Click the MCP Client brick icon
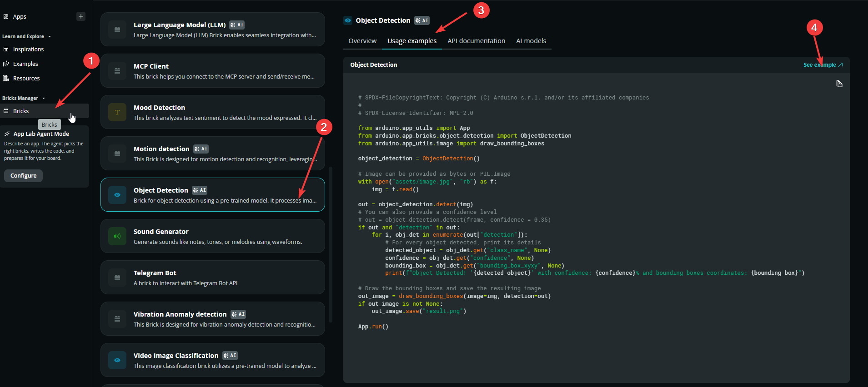868x387 pixels. tap(117, 71)
